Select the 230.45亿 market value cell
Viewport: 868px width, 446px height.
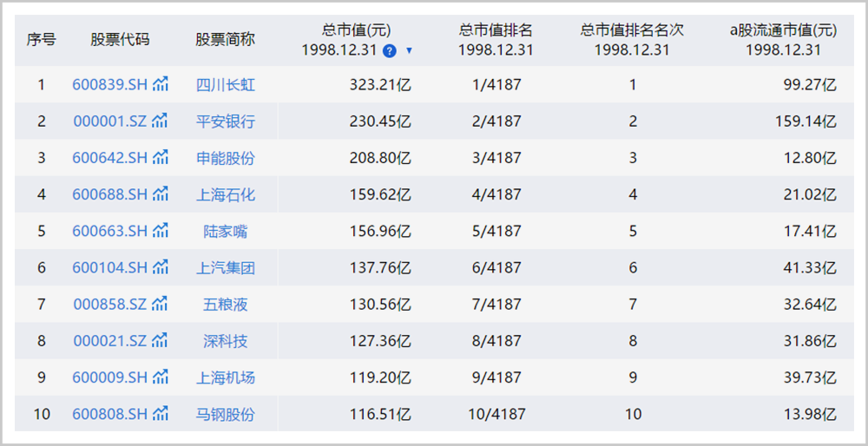(380, 121)
